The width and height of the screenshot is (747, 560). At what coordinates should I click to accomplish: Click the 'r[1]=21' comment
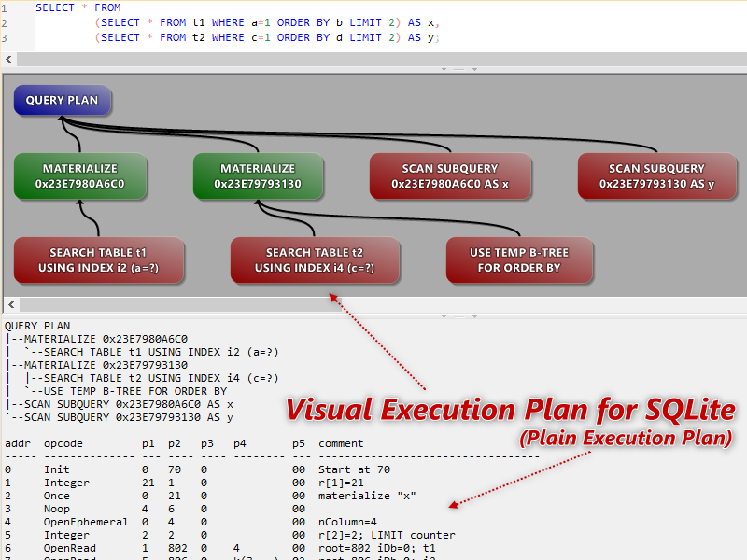click(341, 483)
